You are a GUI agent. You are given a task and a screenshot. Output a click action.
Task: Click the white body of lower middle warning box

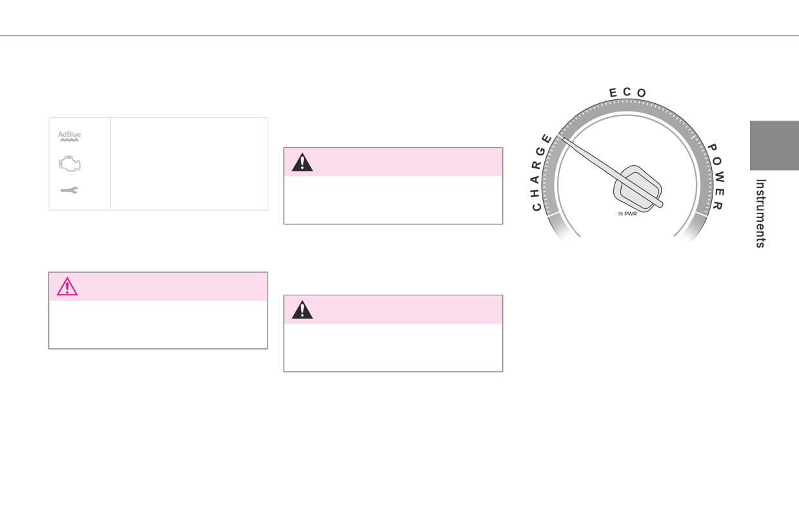coord(393,347)
